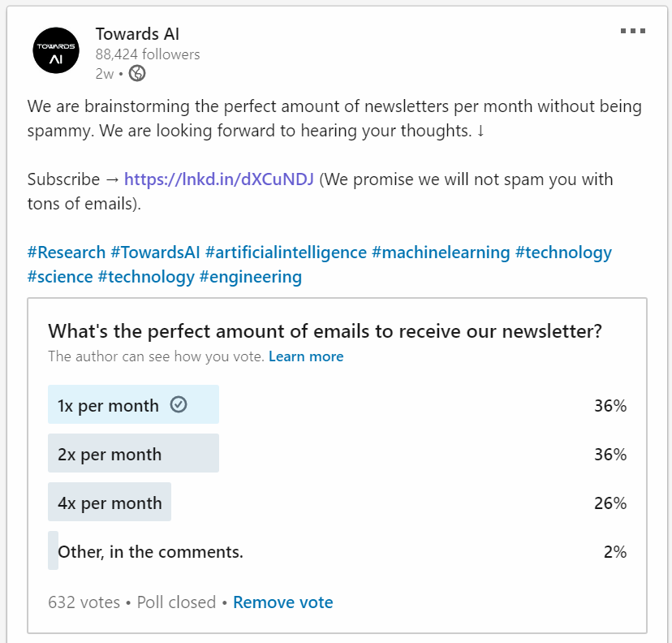
Task: Click Learn more about vote visibility
Action: click(x=306, y=356)
